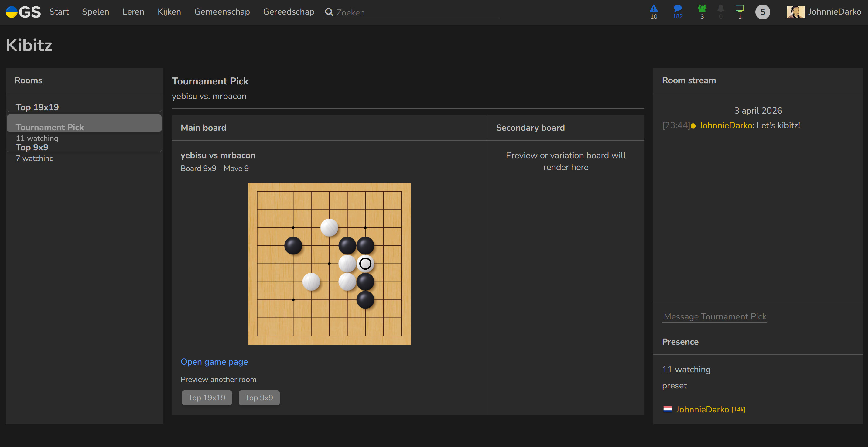This screenshot has width=868, height=447.
Task: Expand the Gereedschap menu
Action: point(289,12)
